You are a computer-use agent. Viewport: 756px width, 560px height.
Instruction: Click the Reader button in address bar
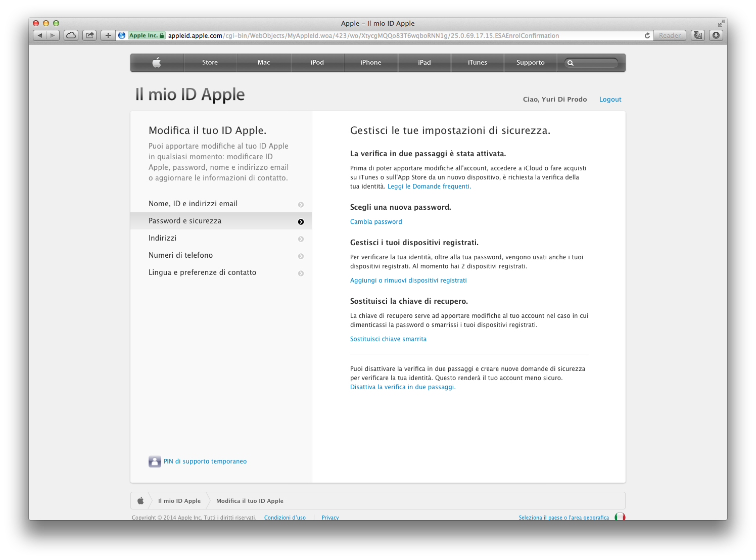tap(670, 35)
